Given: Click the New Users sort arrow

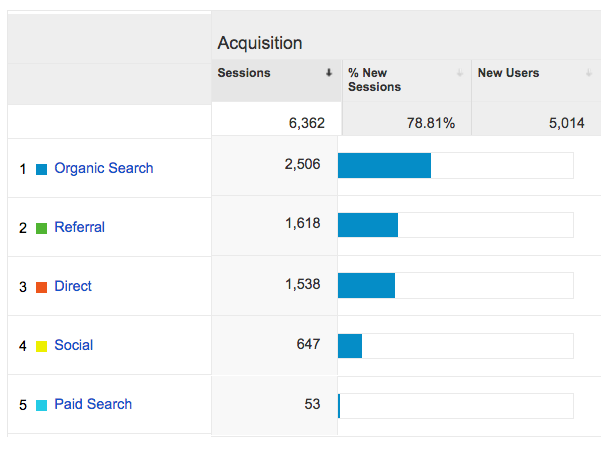Looking at the screenshot, I should click(x=589, y=73).
